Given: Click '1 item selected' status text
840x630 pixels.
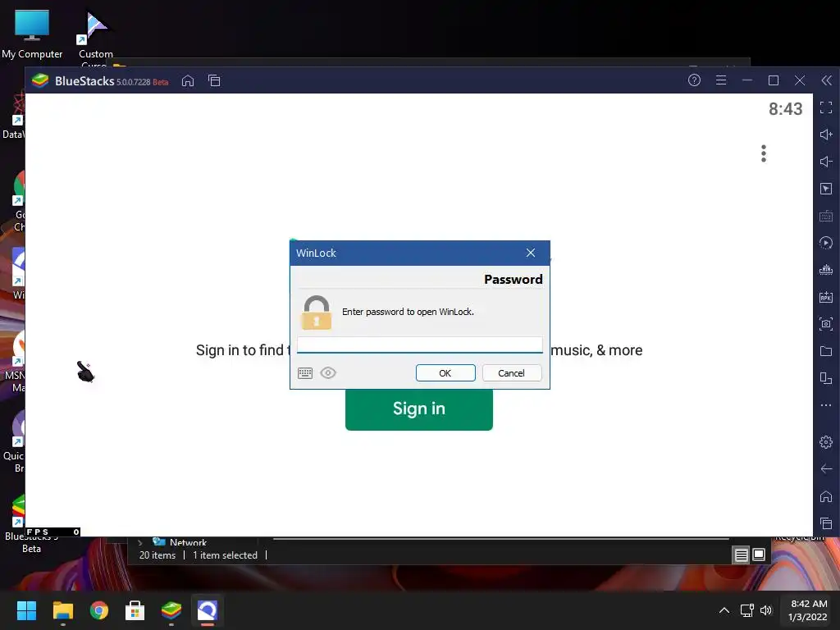Looking at the screenshot, I should click(x=225, y=555).
